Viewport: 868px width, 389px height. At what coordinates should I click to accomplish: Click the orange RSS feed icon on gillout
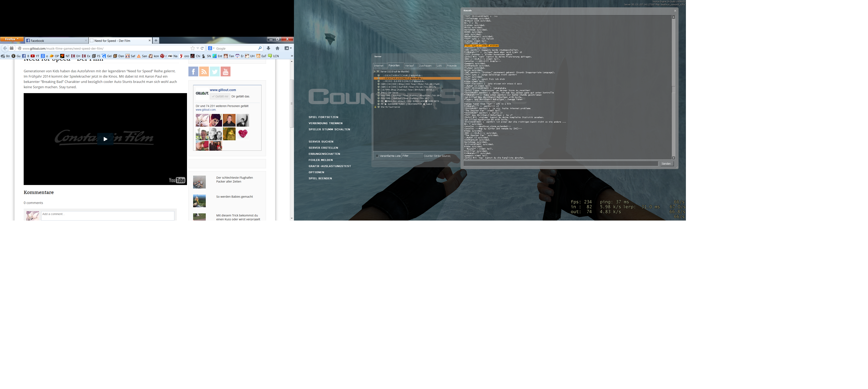tap(204, 71)
